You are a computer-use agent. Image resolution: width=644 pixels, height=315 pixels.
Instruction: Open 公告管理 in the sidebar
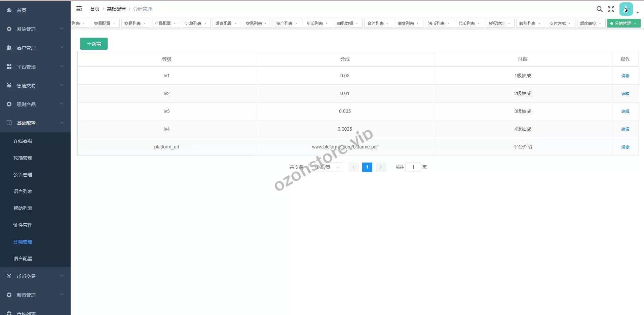23,175
